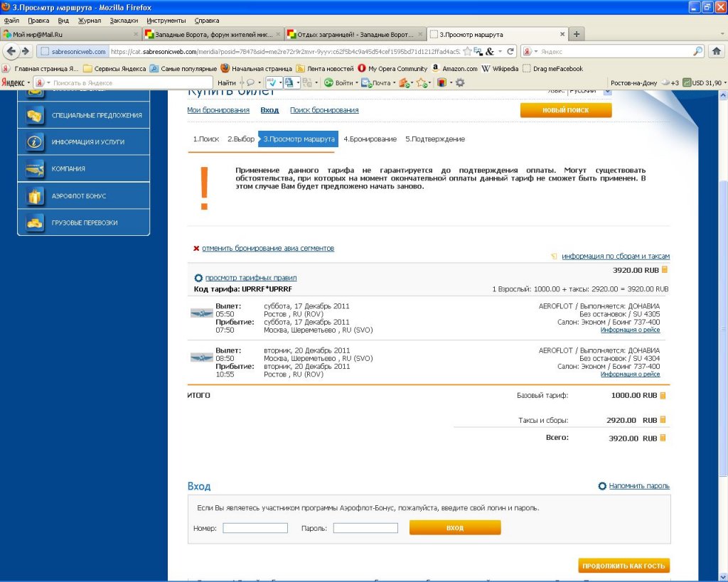Switch to 'Западные Ворота, форум жителей' tab

pyautogui.click(x=213, y=34)
